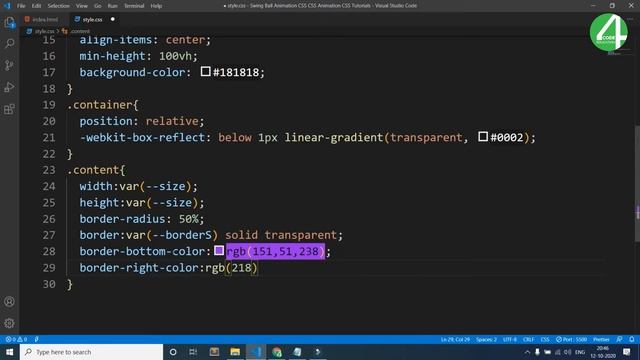This screenshot has width=640, height=360.
Task: Open Chrome from the taskbar
Action: pos(277,352)
